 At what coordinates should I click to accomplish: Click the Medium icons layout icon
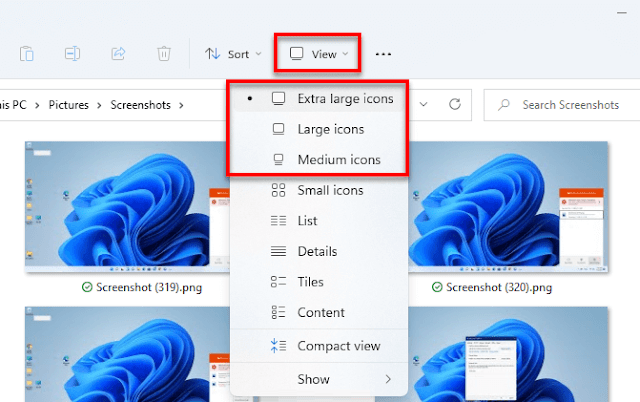pyautogui.click(x=278, y=160)
